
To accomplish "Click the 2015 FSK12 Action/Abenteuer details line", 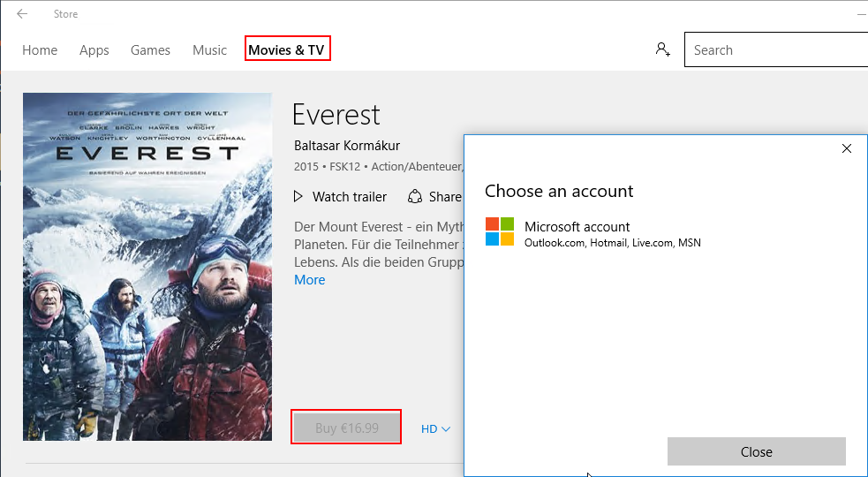I will (x=379, y=166).
